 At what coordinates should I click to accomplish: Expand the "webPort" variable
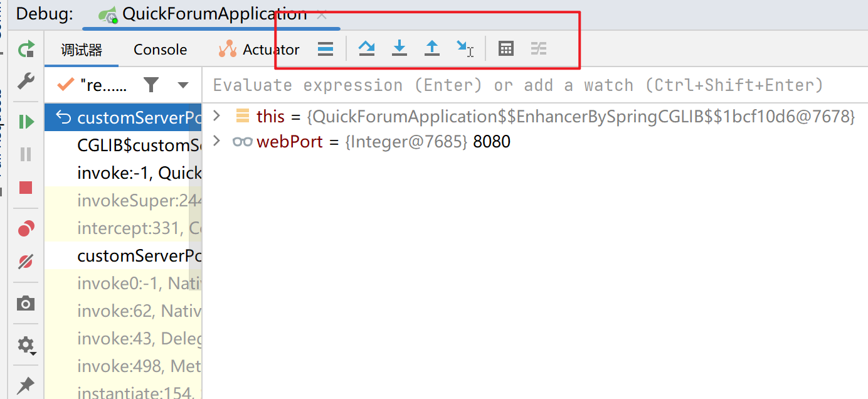pyautogui.click(x=218, y=141)
